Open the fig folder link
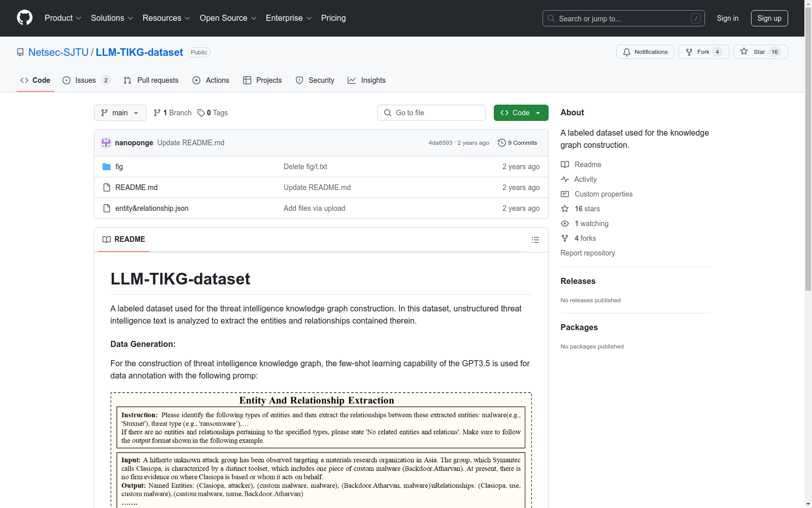Viewport: 812px width, 508px height. point(119,167)
